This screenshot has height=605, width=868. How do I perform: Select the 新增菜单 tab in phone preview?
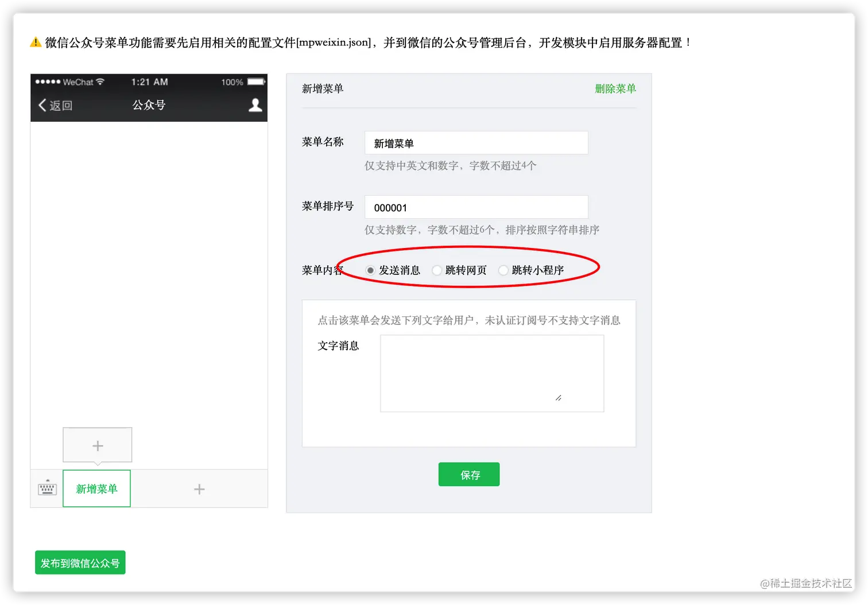click(96, 488)
